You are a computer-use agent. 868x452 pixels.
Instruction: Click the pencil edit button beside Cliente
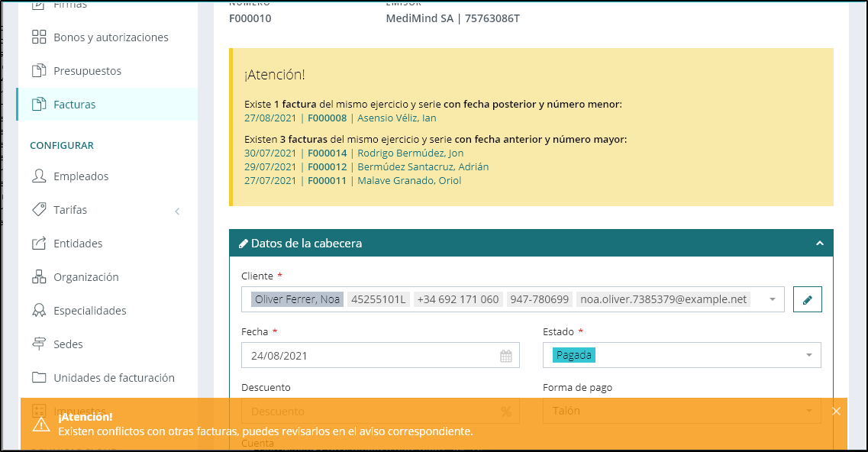click(x=807, y=300)
